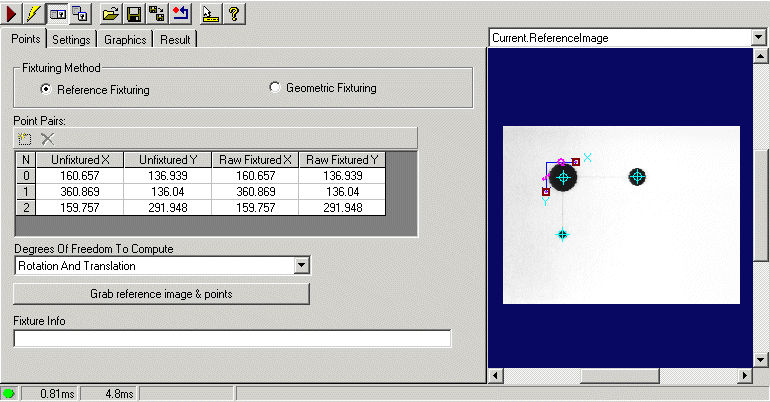The width and height of the screenshot is (770, 402).
Task: Click the red Run arrow icon
Action: point(12,13)
